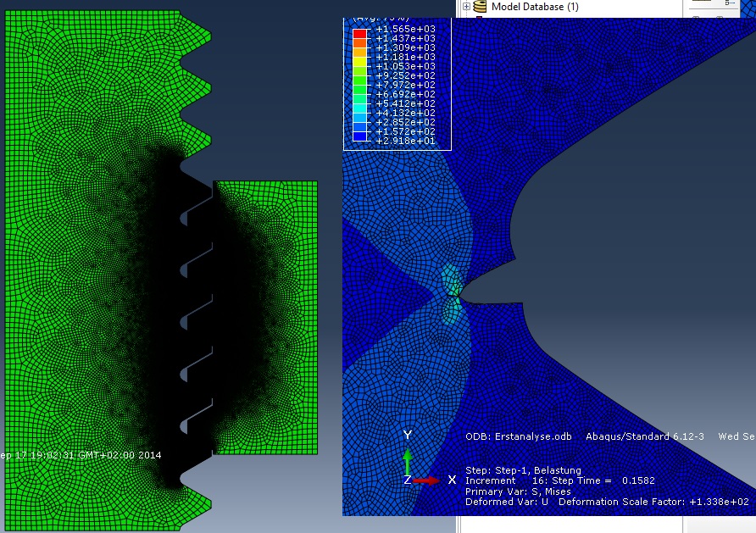Click the red X axis arrow of triad
The width and height of the screenshot is (756, 533).
point(428,480)
